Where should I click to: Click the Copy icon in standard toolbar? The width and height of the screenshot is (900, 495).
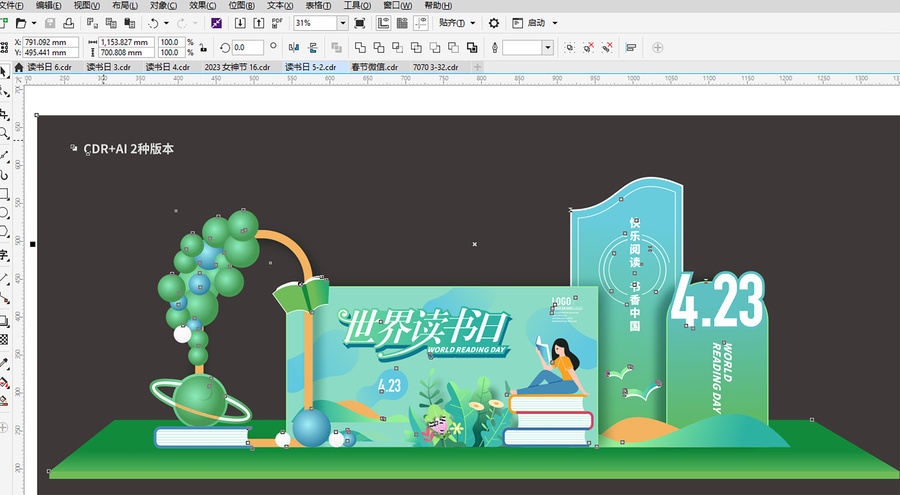[x=111, y=23]
